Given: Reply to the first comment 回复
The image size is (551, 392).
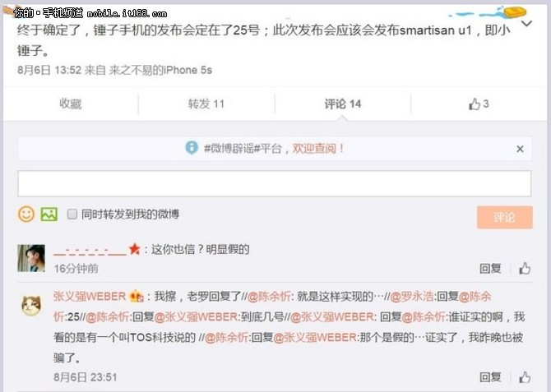Looking at the screenshot, I should point(490,269).
